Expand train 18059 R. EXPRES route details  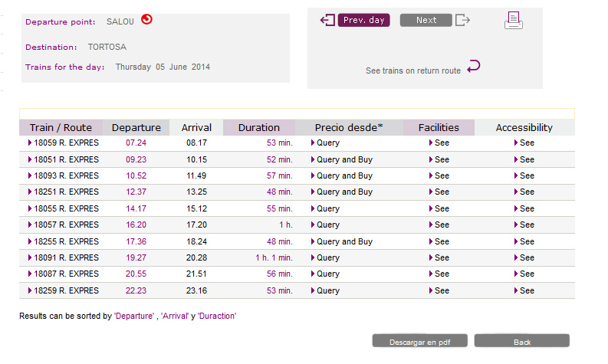(64, 143)
